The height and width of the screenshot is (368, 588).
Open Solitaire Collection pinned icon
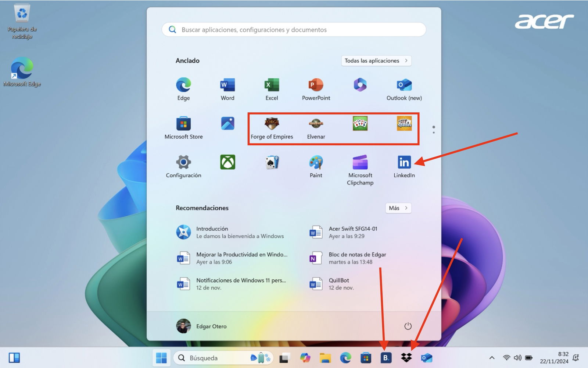272,162
